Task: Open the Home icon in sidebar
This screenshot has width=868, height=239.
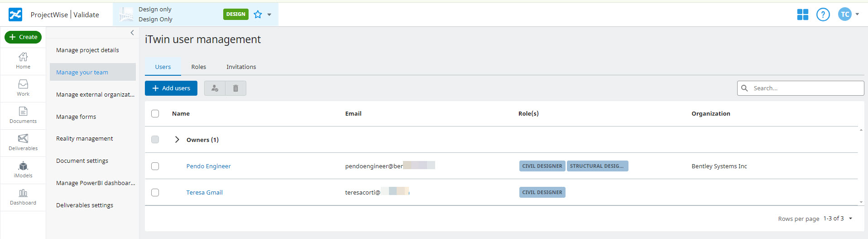Action: point(23,57)
